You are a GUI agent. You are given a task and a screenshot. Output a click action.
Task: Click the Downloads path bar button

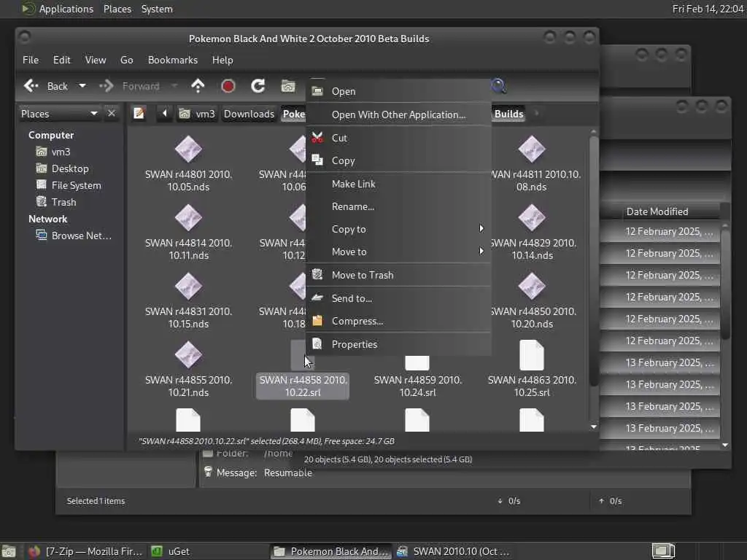coord(249,114)
